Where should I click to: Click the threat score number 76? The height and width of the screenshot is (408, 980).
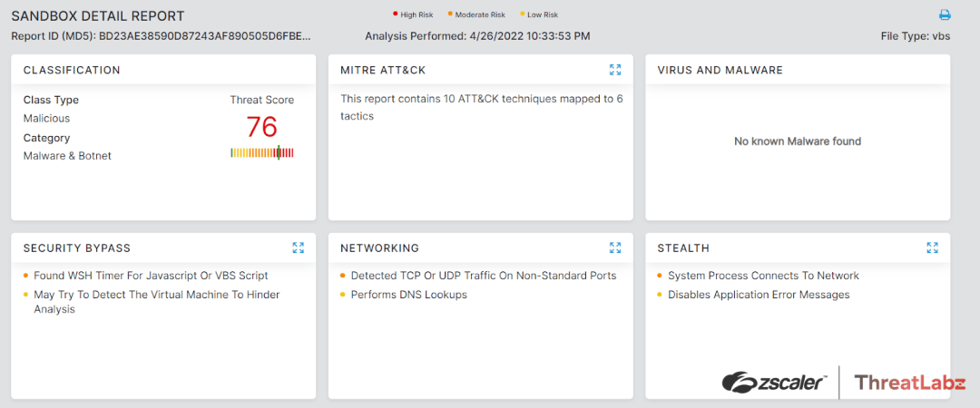click(x=261, y=127)
